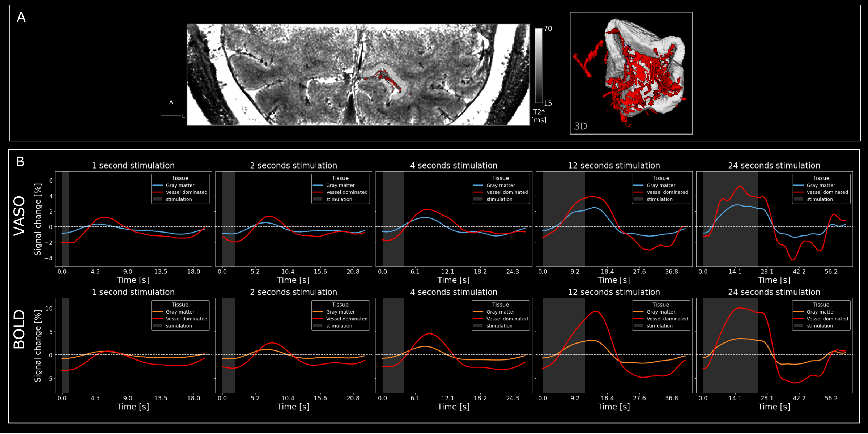This screenshot has height=434, width=868.
Task: Click BOLD row "Signal change [%]" axis label
Action: (x=38, y=346)
